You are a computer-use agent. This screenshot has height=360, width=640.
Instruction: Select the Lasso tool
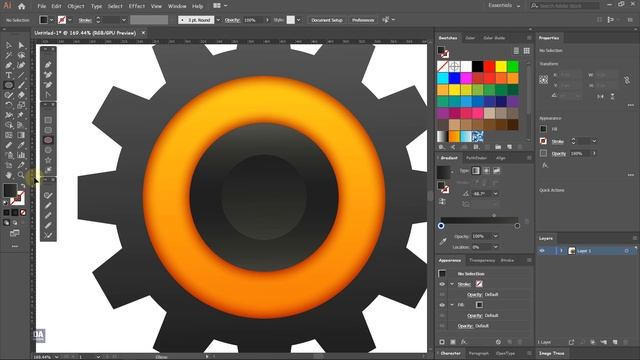tap(21, 55)
